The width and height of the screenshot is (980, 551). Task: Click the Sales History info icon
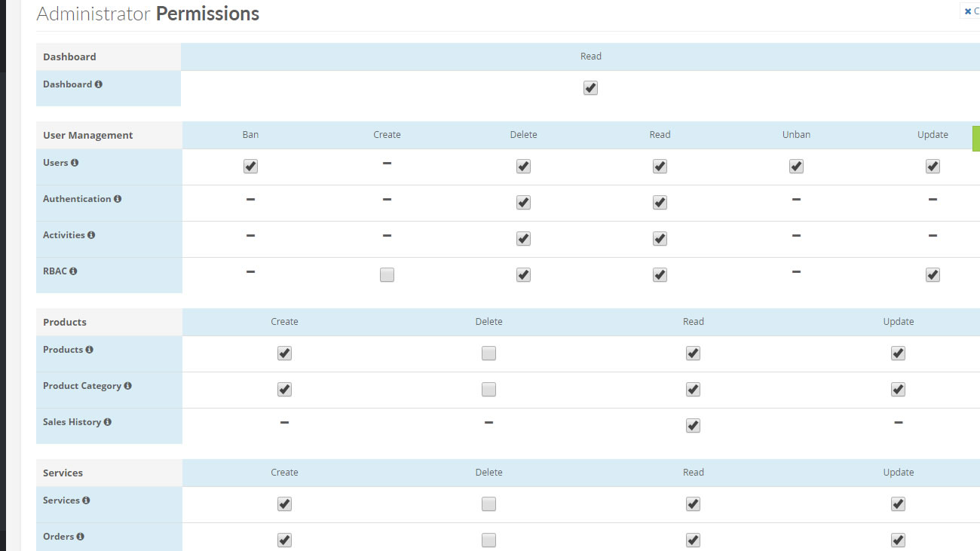click(108, 422)
